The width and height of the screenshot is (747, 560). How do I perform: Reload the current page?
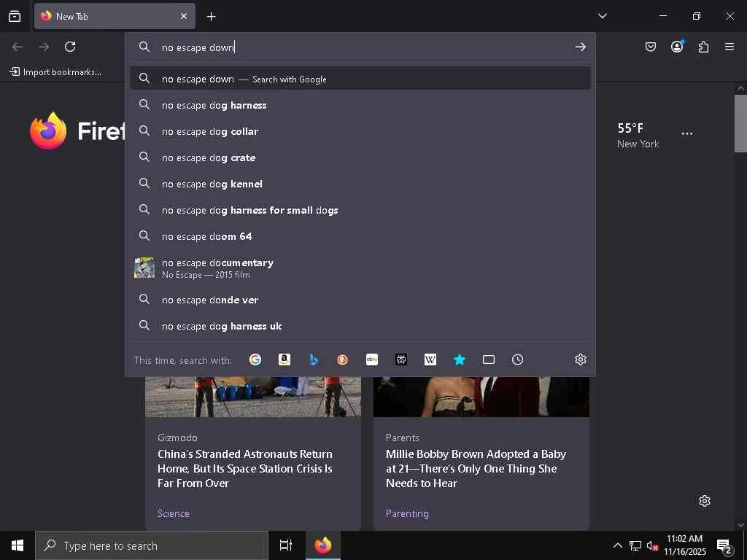(70, 47)
